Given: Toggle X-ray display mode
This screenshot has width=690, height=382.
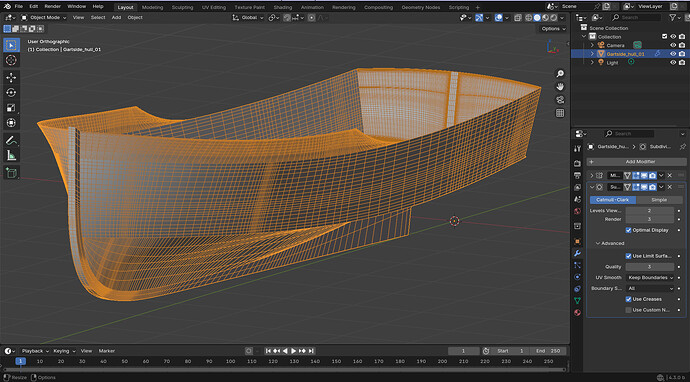Looking at the screenshot, I should [x=518, y=18].
